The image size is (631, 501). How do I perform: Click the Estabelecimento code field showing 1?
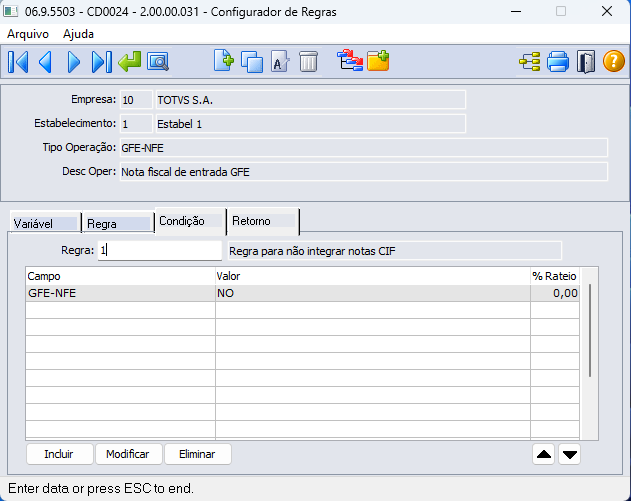(x=136, y=124)
